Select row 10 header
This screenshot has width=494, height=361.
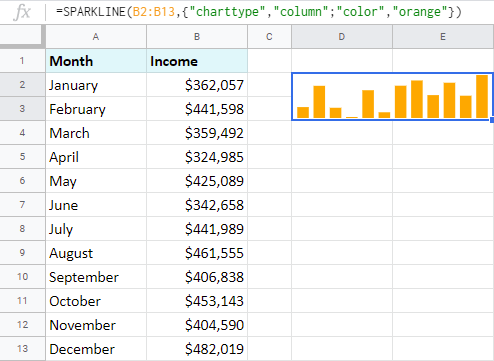(22, 277)
